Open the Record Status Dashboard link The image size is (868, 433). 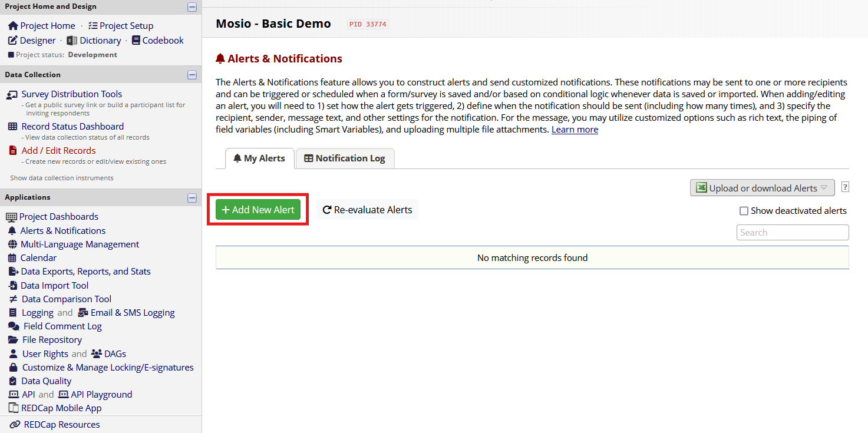[72, 127]
